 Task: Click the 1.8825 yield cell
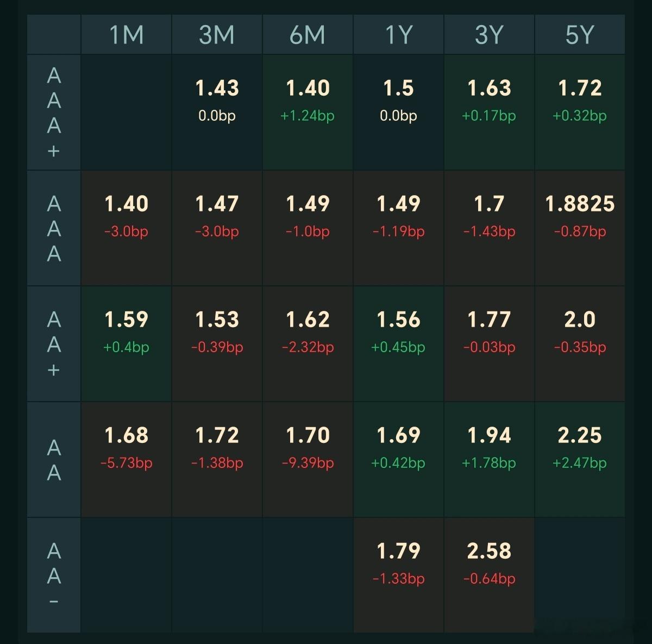pyautogui.click(x=580, y=228)
